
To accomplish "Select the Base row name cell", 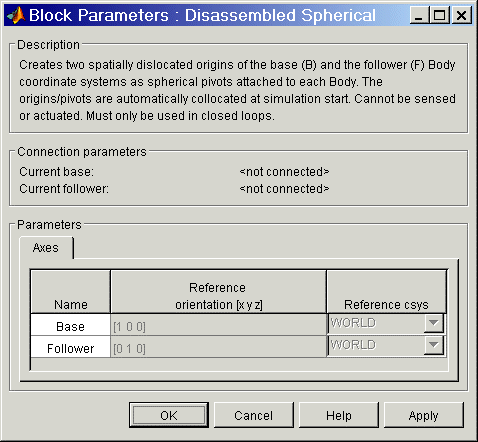I will pos(70,325).
